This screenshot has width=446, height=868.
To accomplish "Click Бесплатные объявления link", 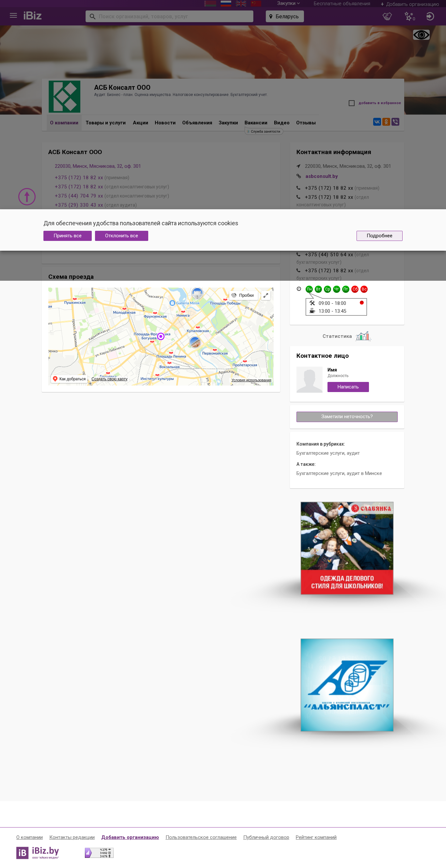I will pos(342,3).
